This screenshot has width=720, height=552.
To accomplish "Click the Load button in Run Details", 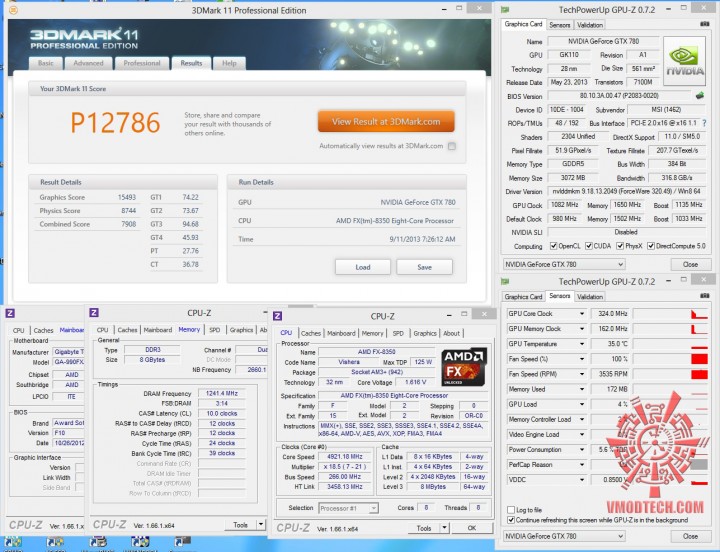I will (363, 267).
